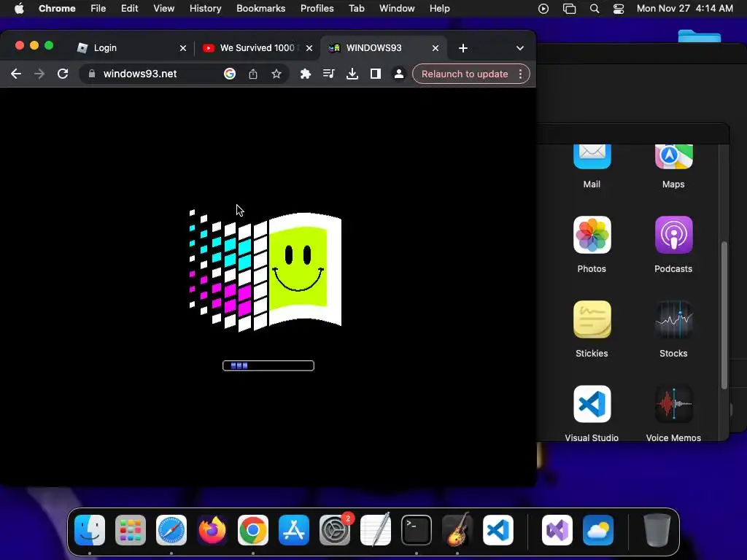
Task: Open Chrome downloads icon
Action: [352, 74]
